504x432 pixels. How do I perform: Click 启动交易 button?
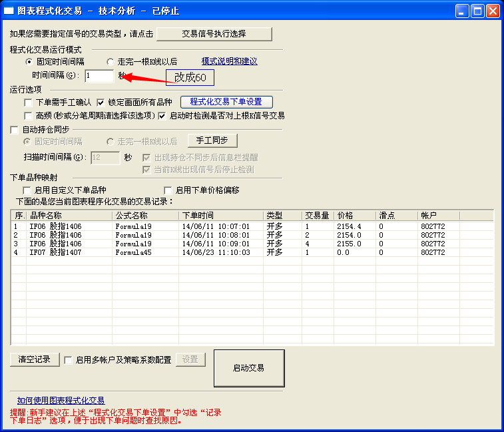[x=249, y=368]
